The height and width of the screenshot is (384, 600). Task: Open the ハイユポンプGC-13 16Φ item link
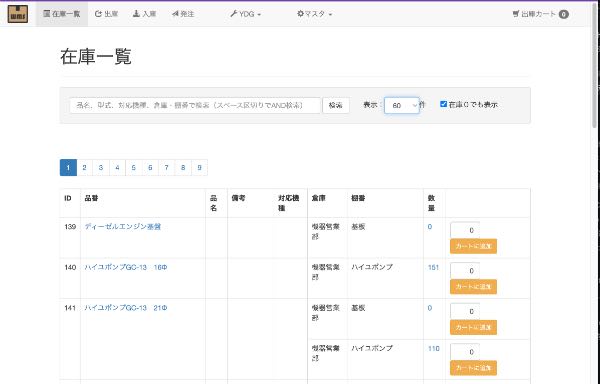(x=126, y=267)
